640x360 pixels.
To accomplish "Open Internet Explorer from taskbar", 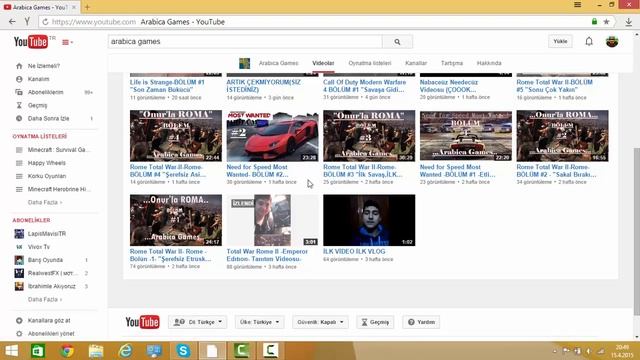I will (x=125, y=351).
